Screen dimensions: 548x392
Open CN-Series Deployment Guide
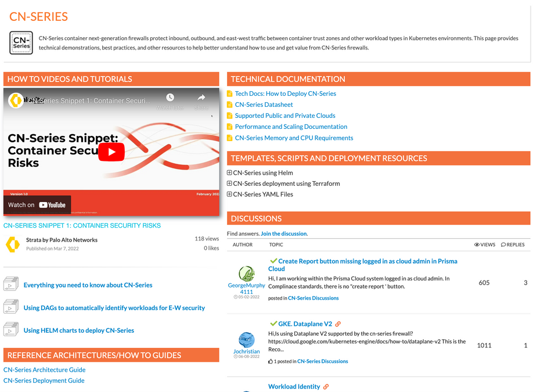(44, 380)
